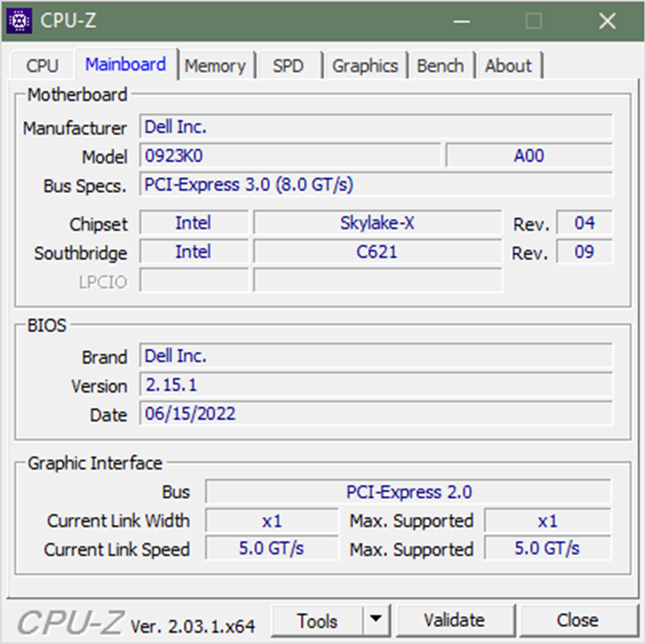Switch to the Bench tab
The image size is (646, 644).
pos(441,66)
